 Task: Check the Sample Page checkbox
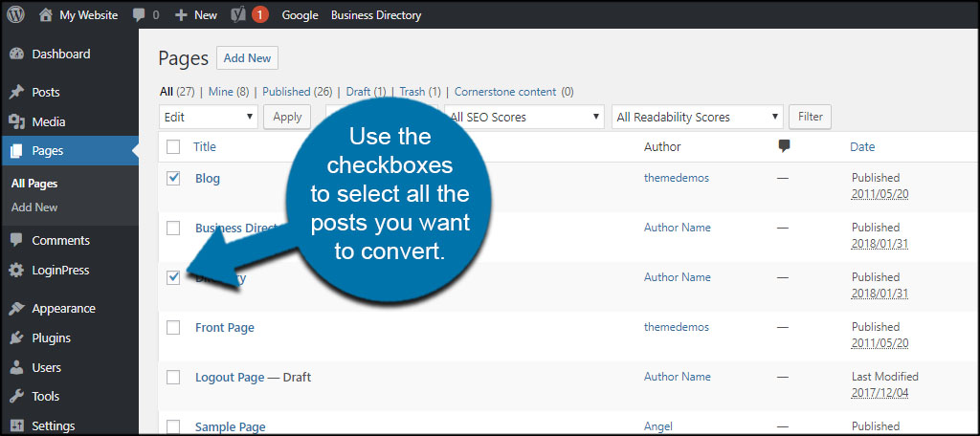[x=173, y=426]
